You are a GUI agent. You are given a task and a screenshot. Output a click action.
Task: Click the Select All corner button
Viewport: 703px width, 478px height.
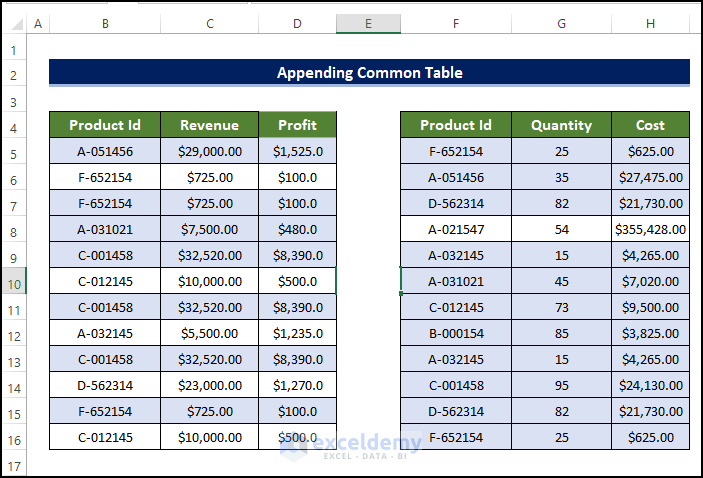coord(14,23)
